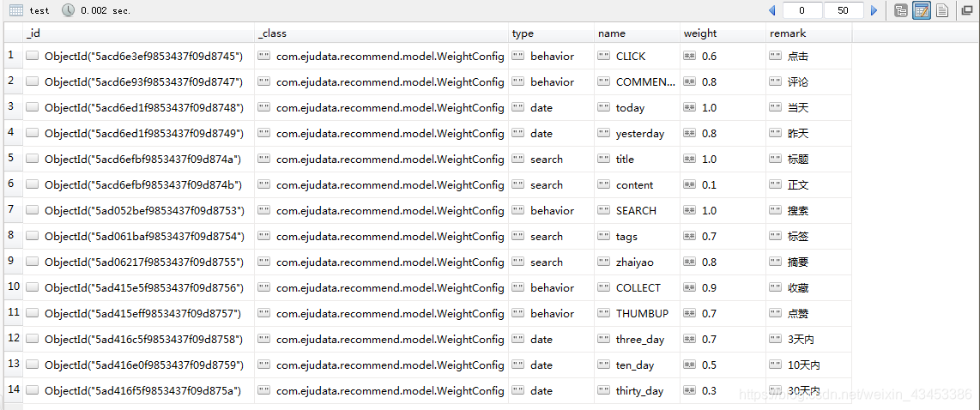Select the title name cell
The image size is (980, 410).
[637, 160]
